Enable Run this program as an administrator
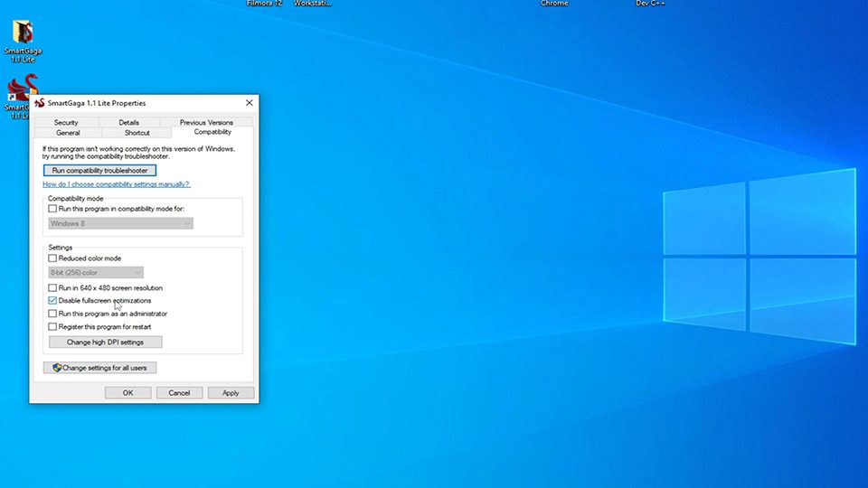Image resolution: width=868 pixels, height=488 pixels. [x=52, y=314]
